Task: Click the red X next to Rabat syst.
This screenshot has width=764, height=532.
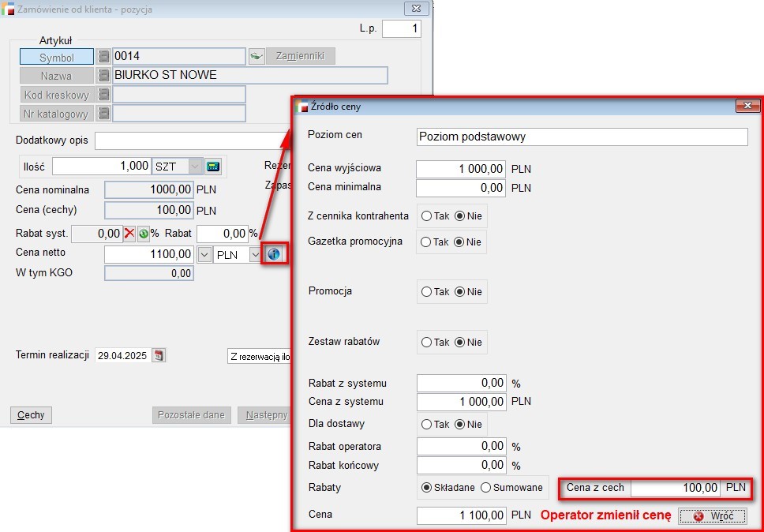Action: point(129,234)
